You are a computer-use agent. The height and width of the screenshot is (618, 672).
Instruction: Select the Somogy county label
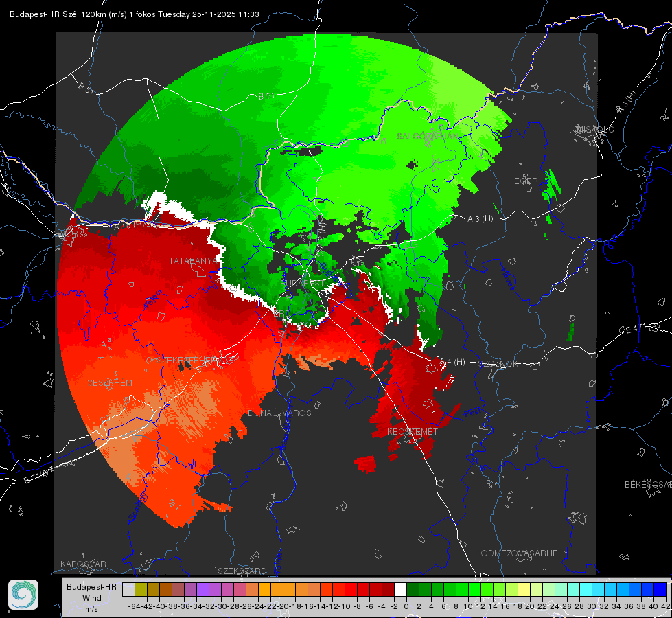[138, 507]
